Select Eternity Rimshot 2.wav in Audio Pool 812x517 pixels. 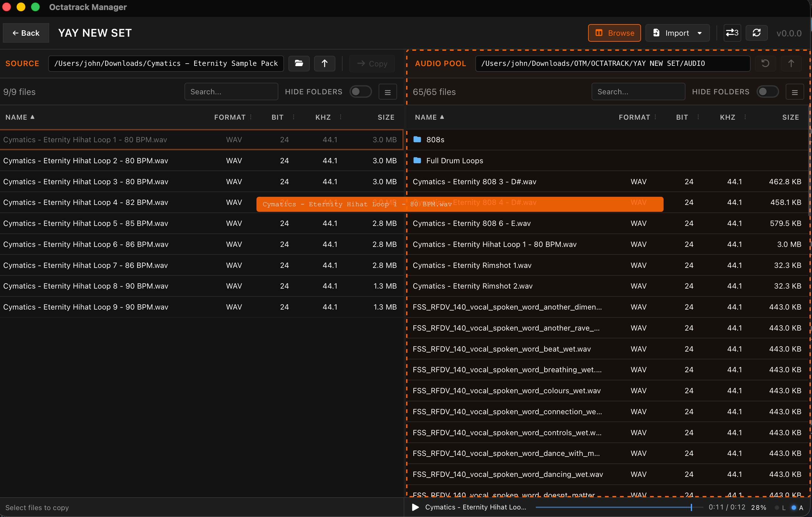click(x=607, y=286)
